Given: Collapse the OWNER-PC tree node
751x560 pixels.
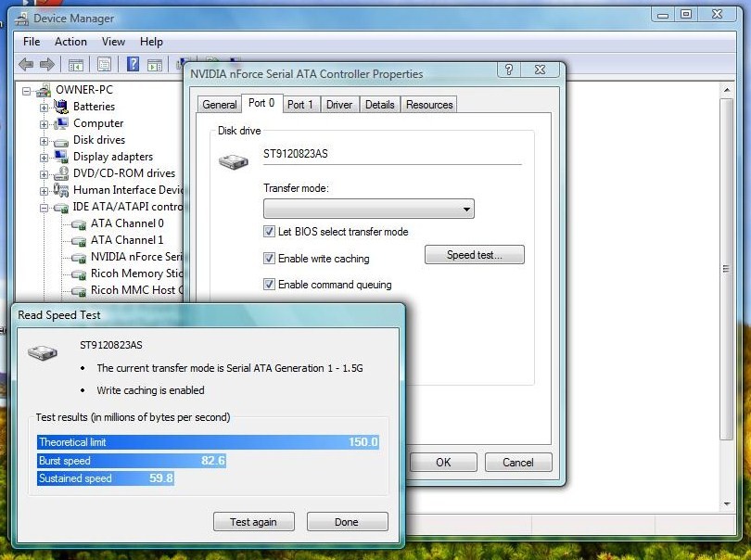Looking at the screenshot, I should pos(26,91).
